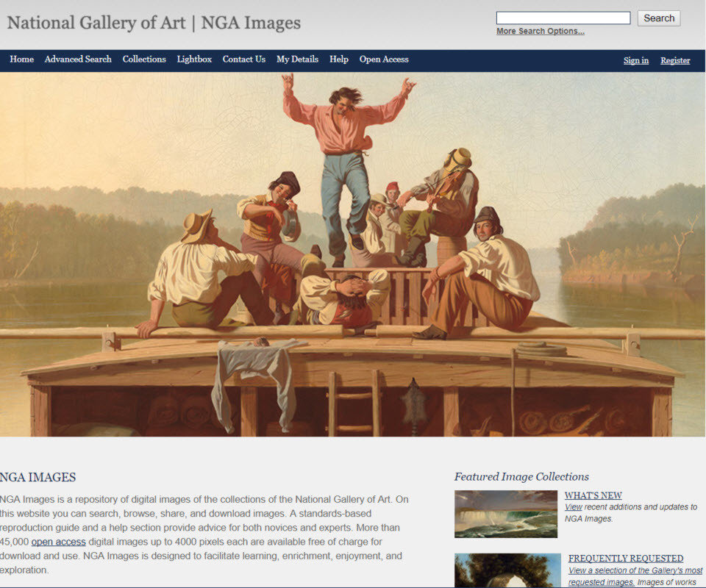Click the Frequently Requested thumbnail image

507,570
